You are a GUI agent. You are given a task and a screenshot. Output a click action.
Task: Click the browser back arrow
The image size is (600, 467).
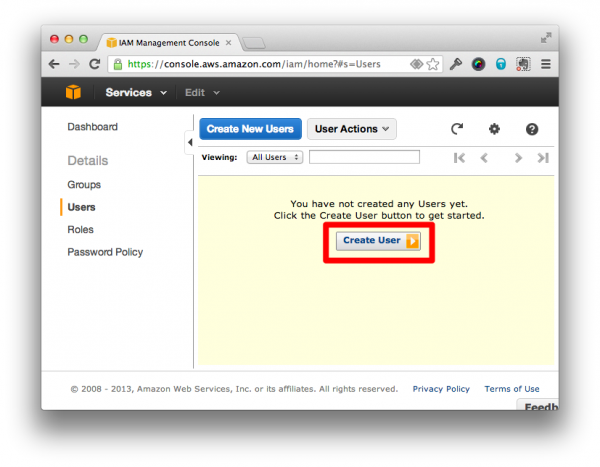point(54,64)
